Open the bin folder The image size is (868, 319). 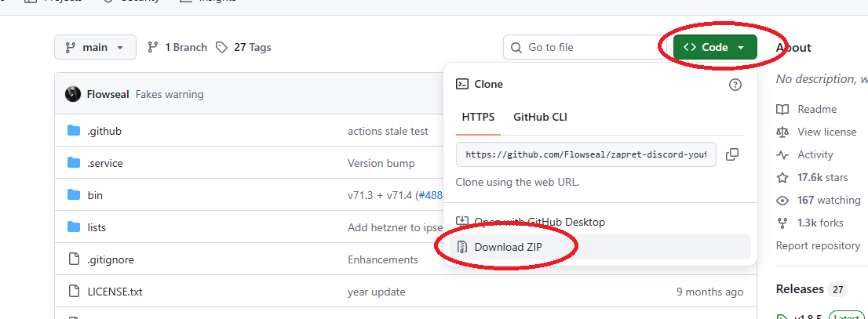click(95, 196)
